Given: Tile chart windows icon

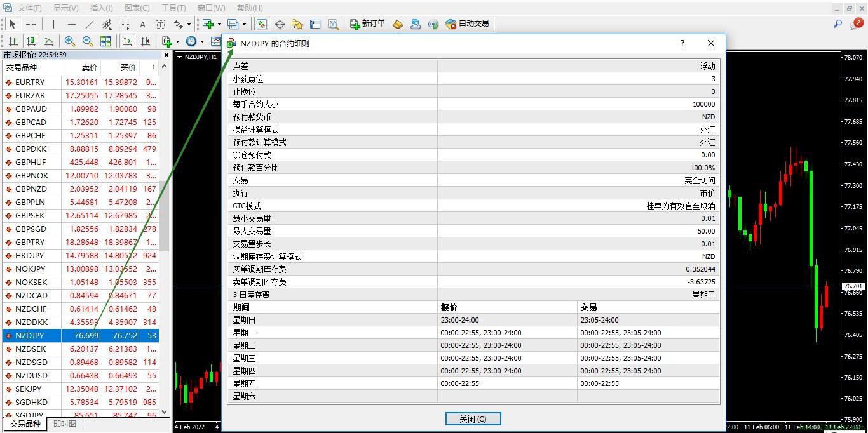Looking at the screenshot, I should click(105, 41).
